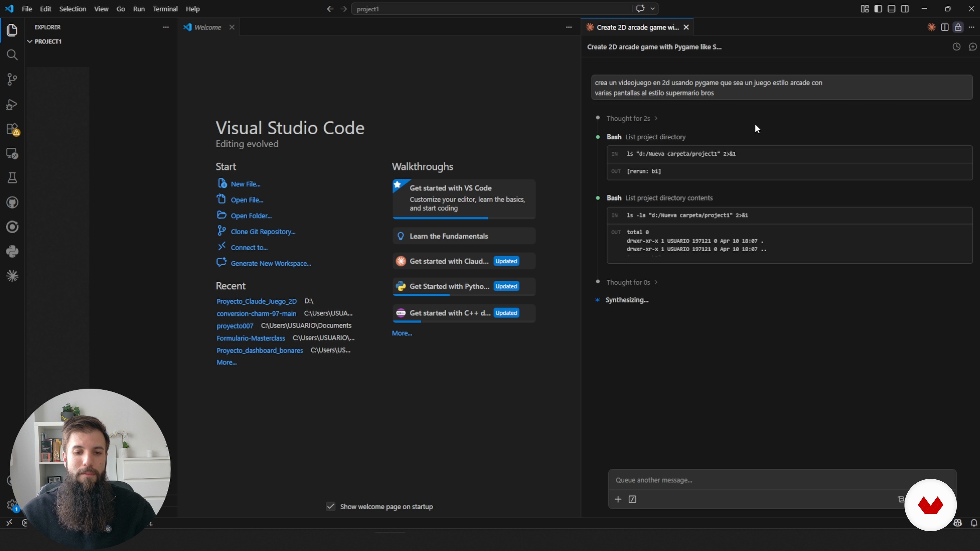Open session history clock icon
The height and width of the screenshot is (551, 980).
[x=957, y=47]
